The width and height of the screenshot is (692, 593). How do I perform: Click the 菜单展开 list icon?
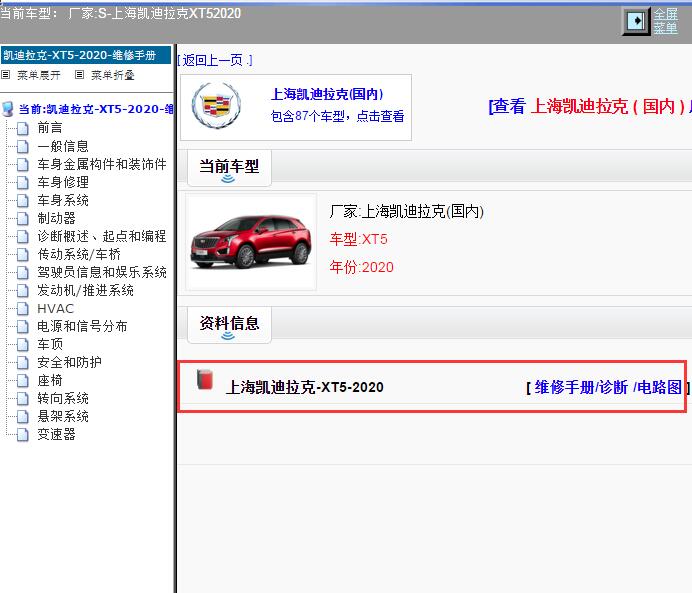point(6,75)
